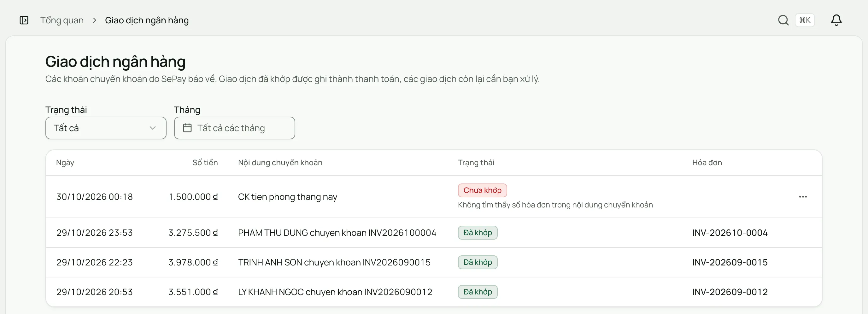Select Giao dịch ngân hàng breadcrumb item
Viewport: 868px width, 314px height.
pyautogui.click(x=147, y=20)
